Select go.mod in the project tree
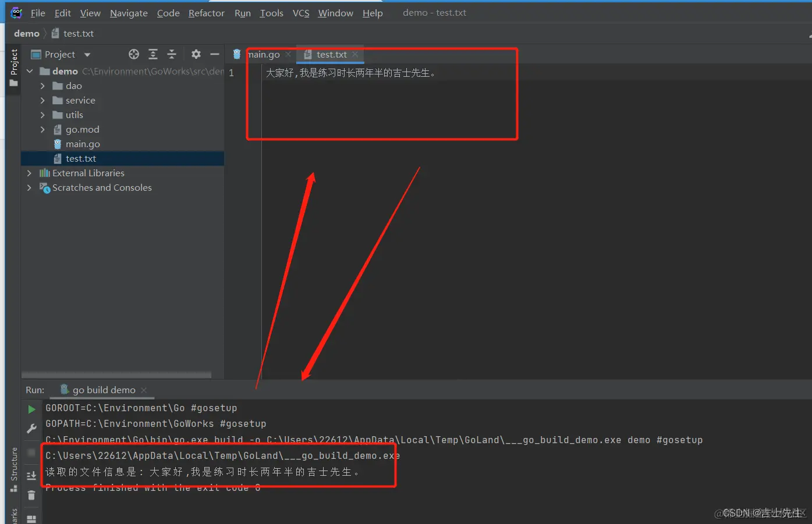This screenshot has height=524, width=812. (82, 129)
